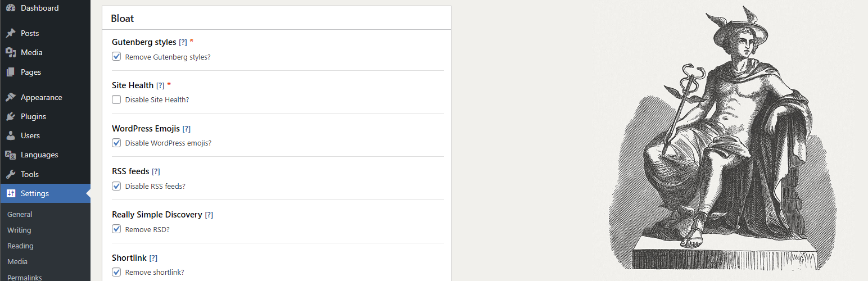Enable the Disable Site Health checkbox
Screen dimensions: 868x281
pyautogui.click(x=116, y=99)
